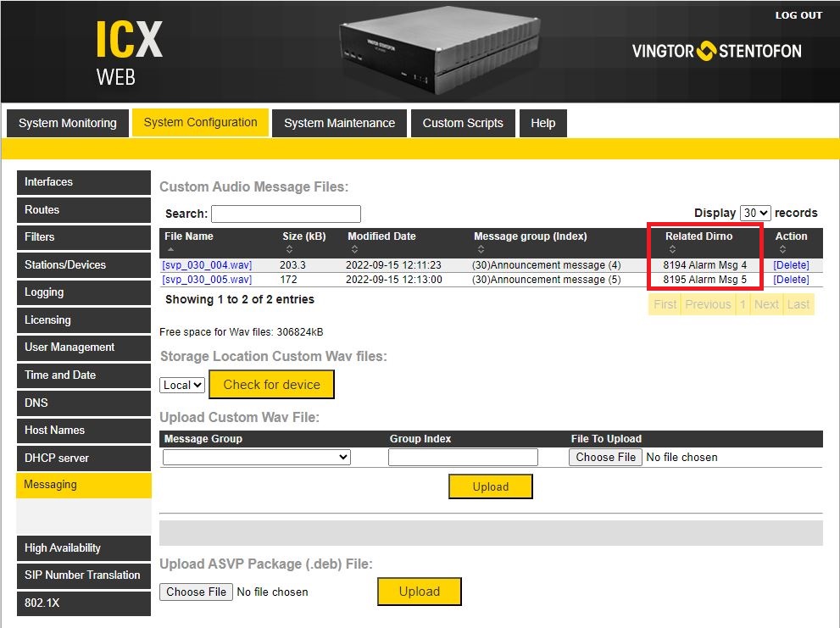This screenshot has height=628, width=840.
Task: Click the ICX WEB logo
Action: click(127, 51)
